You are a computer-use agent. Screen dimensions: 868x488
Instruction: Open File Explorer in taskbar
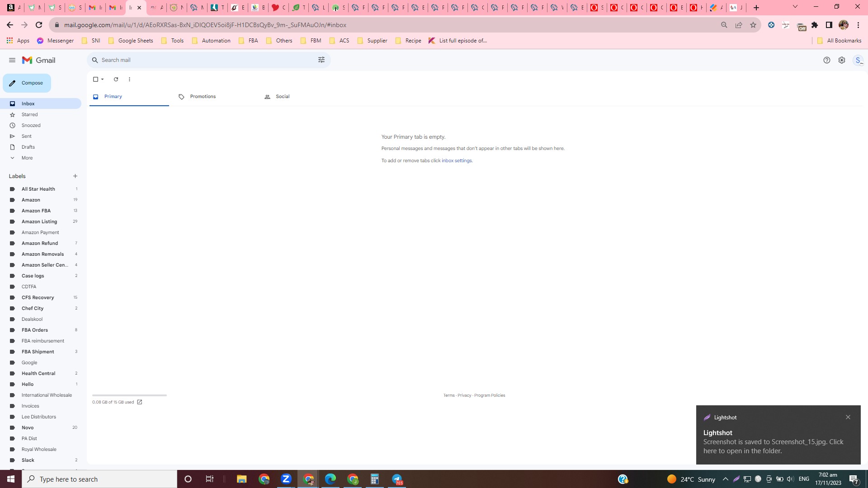click(x=242, y=479)
